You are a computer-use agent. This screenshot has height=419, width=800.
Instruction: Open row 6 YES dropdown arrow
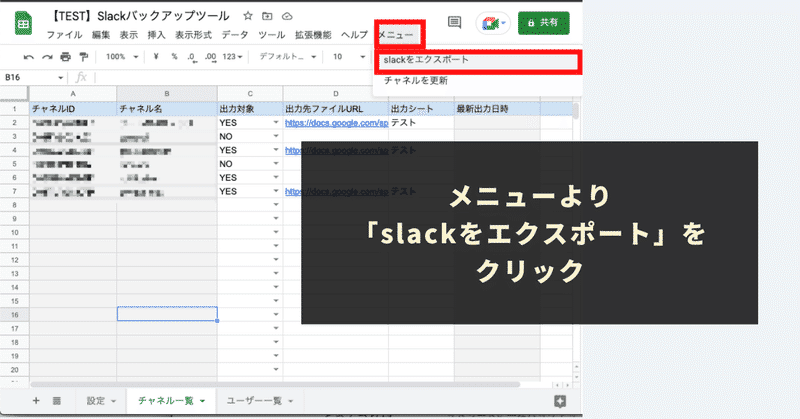[276, 178]
